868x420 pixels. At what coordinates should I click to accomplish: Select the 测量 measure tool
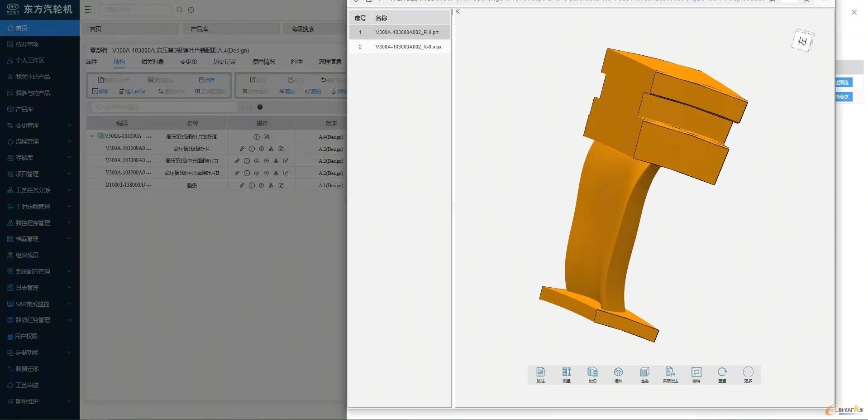click(567, 375)
